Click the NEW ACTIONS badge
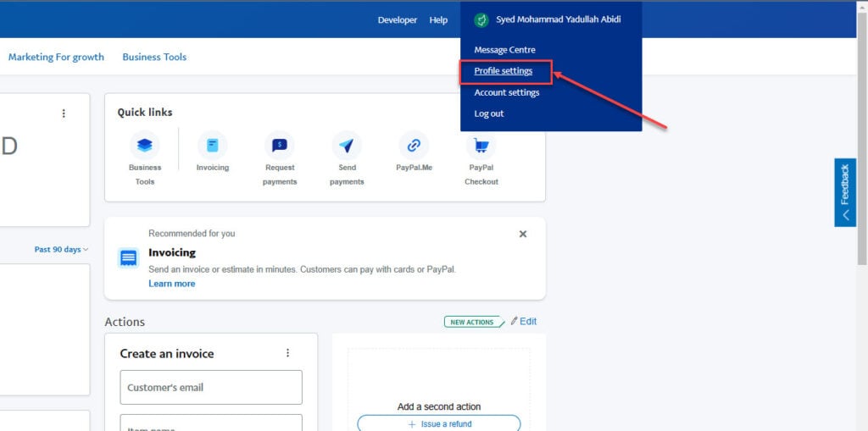The width and height of the screenshot is (868, 431). coord(475,322)
